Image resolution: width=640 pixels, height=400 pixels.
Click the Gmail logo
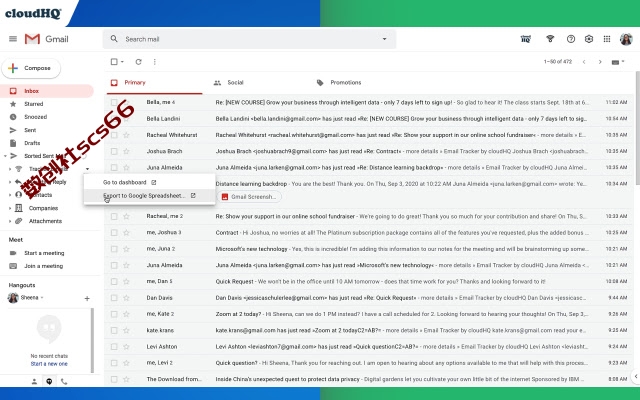(47, 39)
